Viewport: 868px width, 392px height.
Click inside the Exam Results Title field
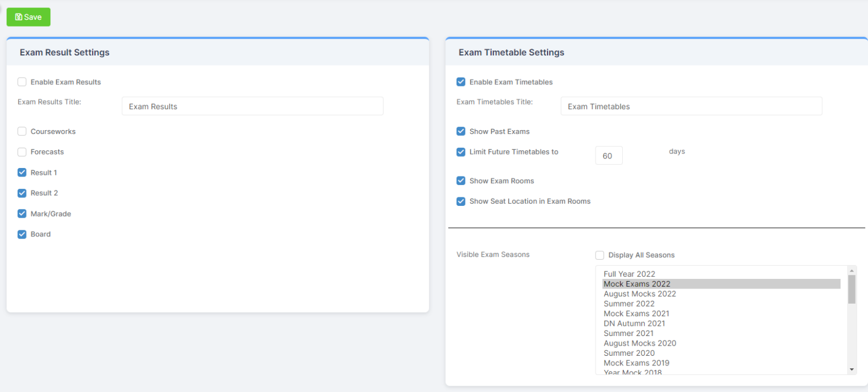pyautogui.click(x=252, y=106)
